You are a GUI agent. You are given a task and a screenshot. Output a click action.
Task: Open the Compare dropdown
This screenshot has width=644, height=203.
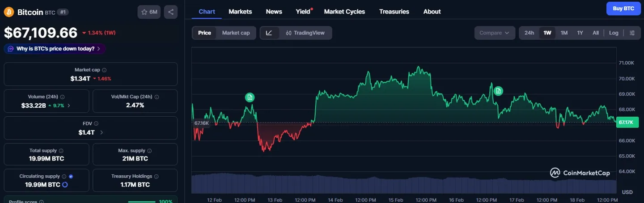(x=494, y=33)
